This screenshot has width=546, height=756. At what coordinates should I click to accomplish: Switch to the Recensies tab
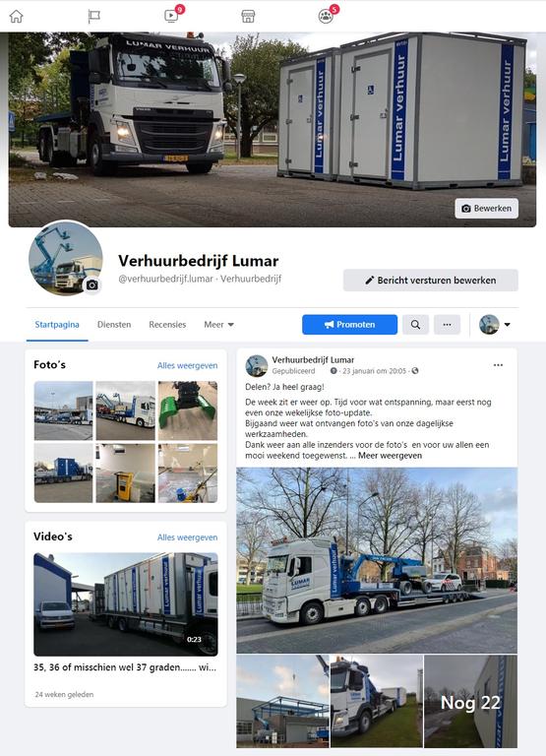tap(167, 325)
